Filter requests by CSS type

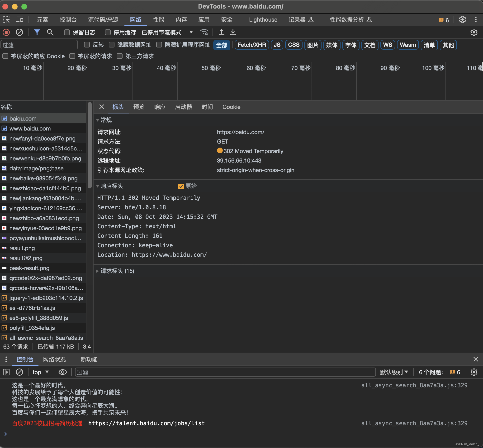point(294,45)
